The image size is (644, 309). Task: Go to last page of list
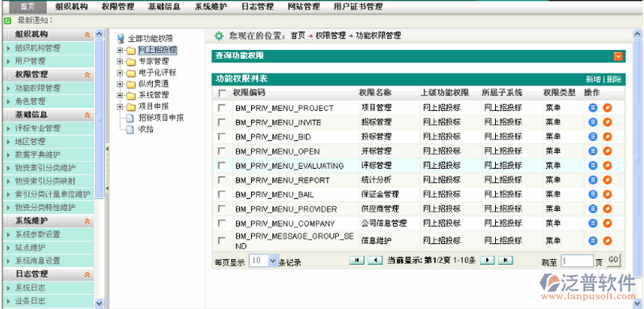506,260
